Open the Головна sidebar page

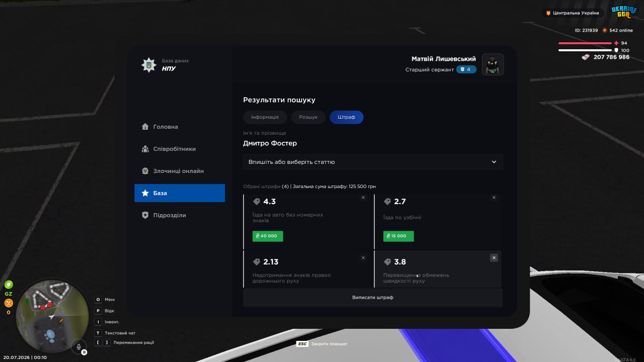coord(180,127)
